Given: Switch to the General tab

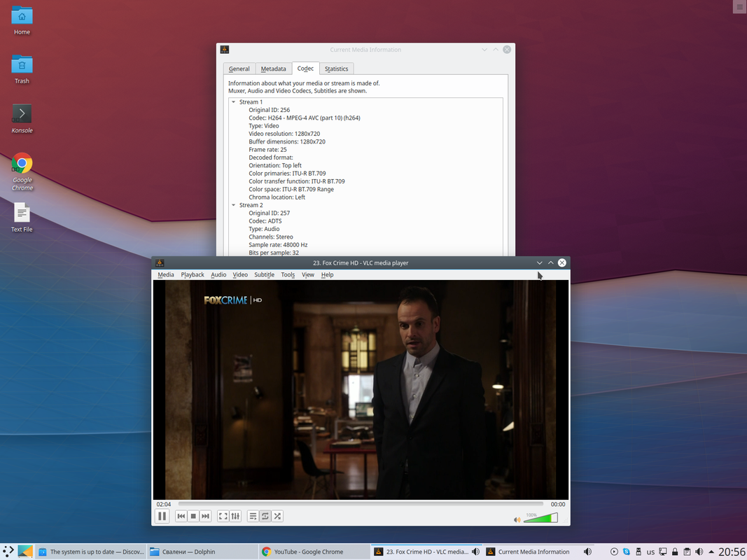Looking at the screenshot, I should pos(239,69).
